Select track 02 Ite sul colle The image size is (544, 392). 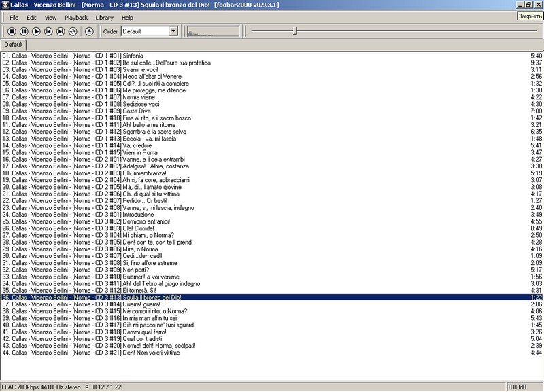click(x=271, y=63)
